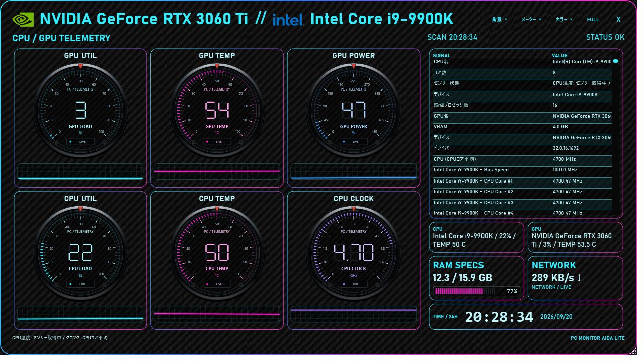Click the "STATUS OK" indicator
Screen dimensions: 644x362
pos(605,37)
